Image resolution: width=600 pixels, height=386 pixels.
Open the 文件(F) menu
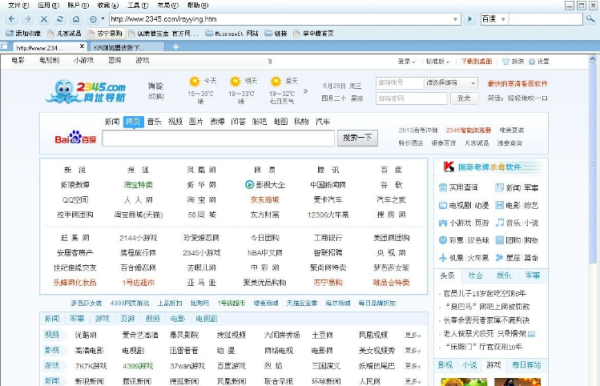tap(19, 5)
